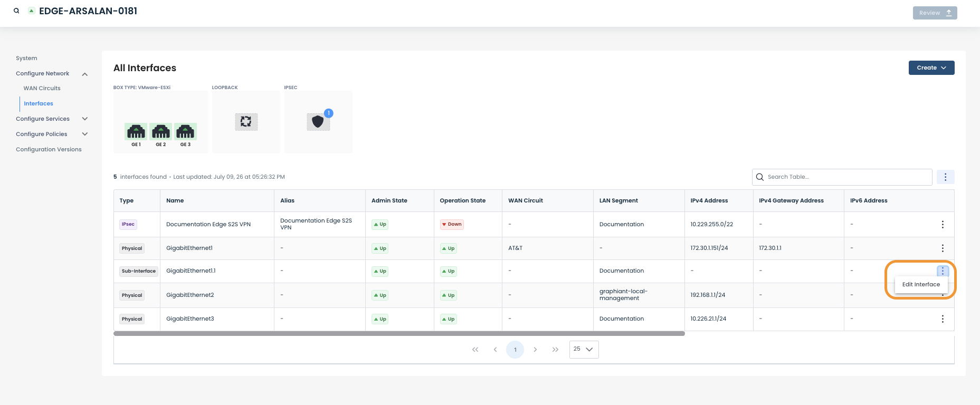Select the GE 2 port icon

click(161, 131)
